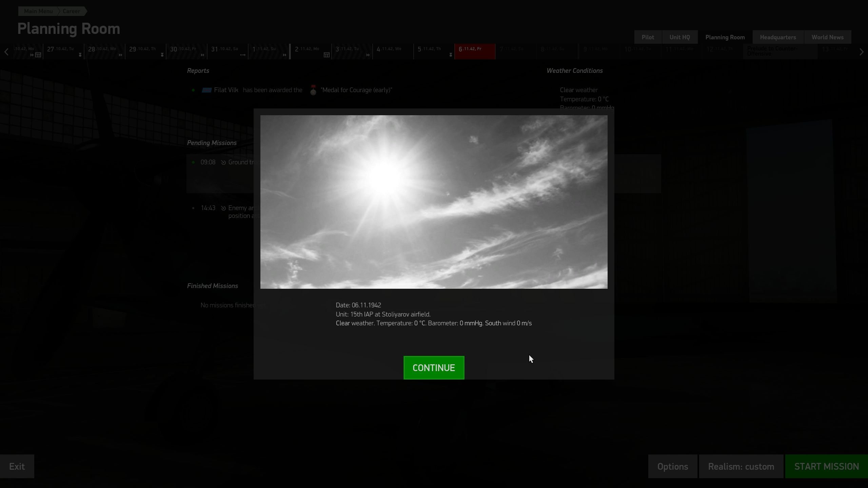Click the medal icon on 5.11.42 day
The width and height of the screenshot is (868, 488).
point(451,55)
